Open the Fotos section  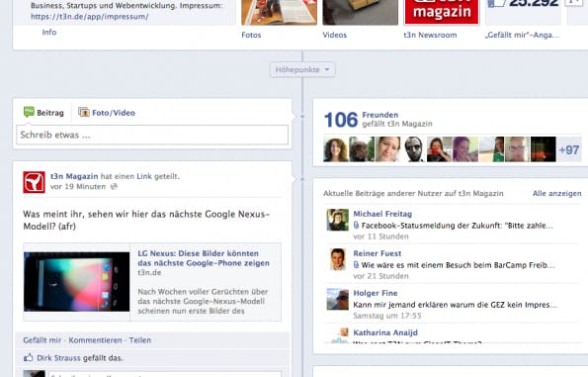[251, 35]
